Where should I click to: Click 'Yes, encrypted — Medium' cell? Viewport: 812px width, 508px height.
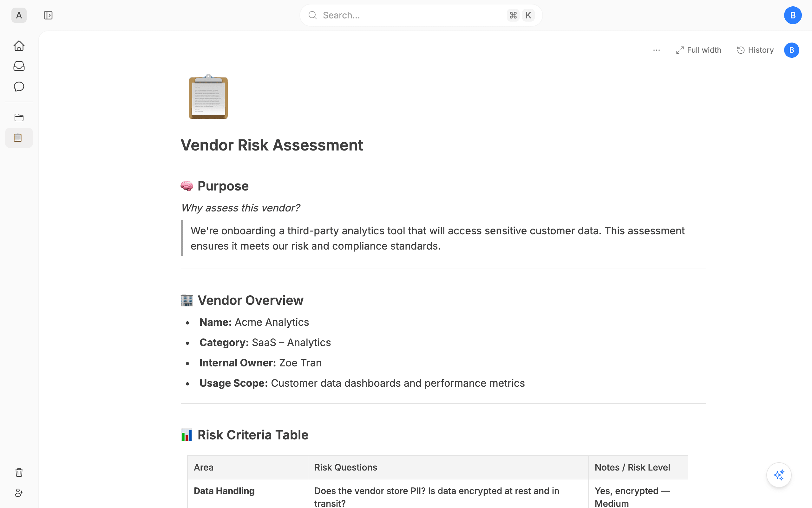(x=638, y=494)
